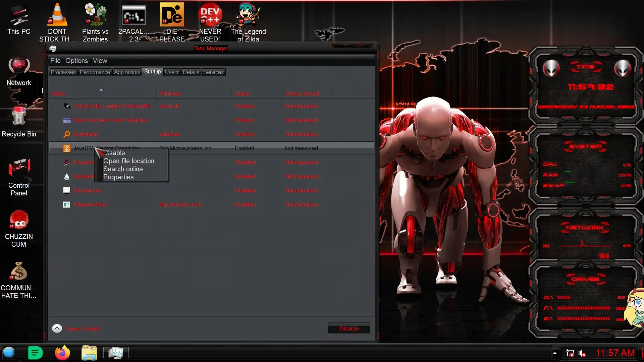Click the WinaeroGlass startup entry icon
644x362 pixels.
66,204
